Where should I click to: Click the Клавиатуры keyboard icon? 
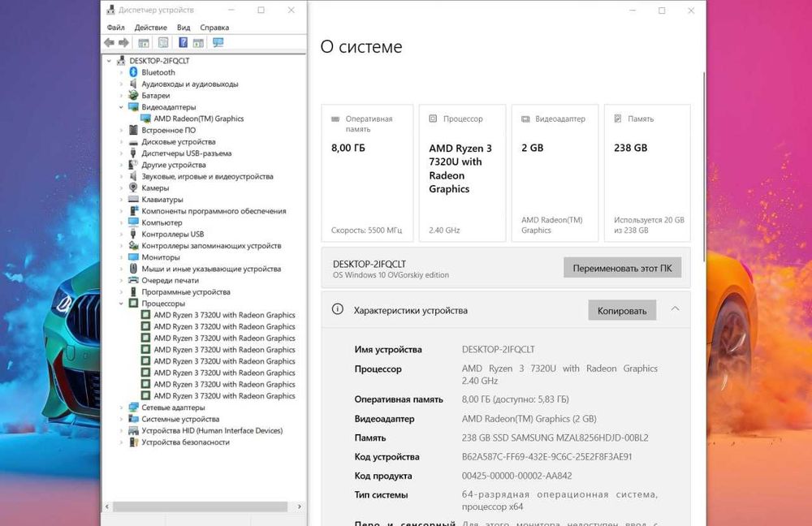click(x=133, y=200)
